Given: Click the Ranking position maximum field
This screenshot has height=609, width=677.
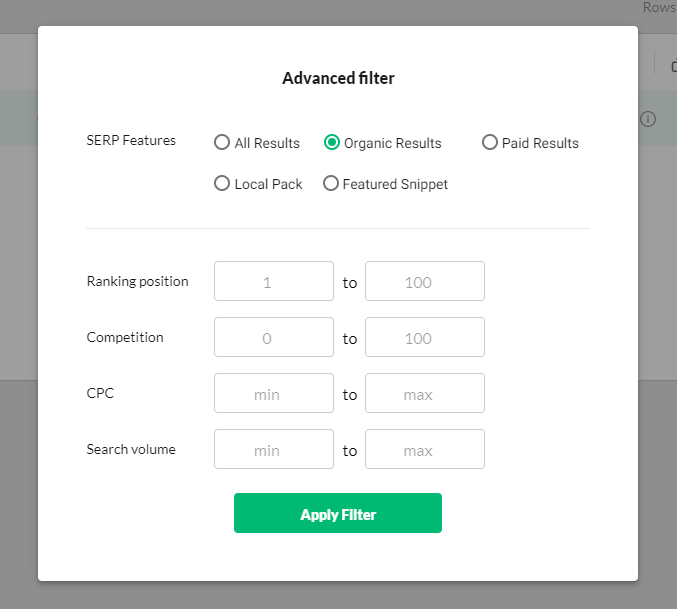Looking at the screenshot, I should 424,282.
